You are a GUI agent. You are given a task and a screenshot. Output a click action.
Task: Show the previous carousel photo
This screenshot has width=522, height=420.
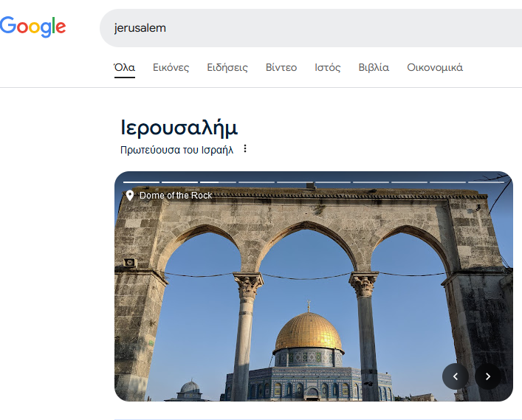coord(456,376)
